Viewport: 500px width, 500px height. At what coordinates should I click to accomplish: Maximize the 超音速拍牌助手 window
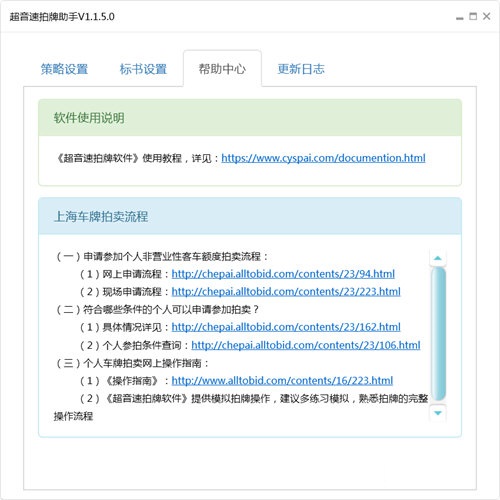click(x=473, y=16)
